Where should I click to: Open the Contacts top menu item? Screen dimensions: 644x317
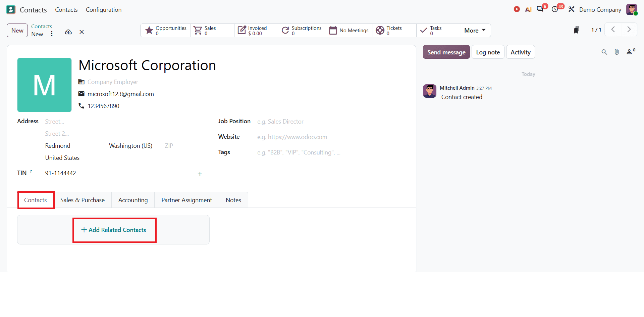(x=66, y=10)
